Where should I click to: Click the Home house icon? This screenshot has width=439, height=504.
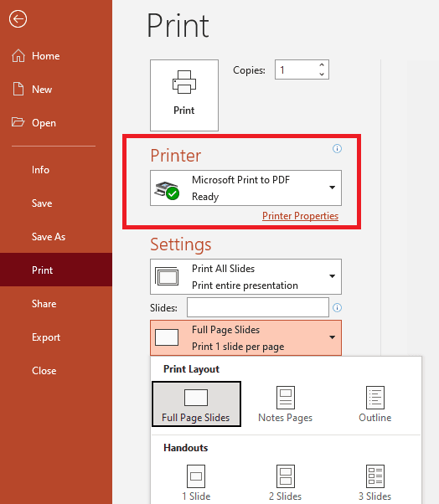click(x=18, y=55)
